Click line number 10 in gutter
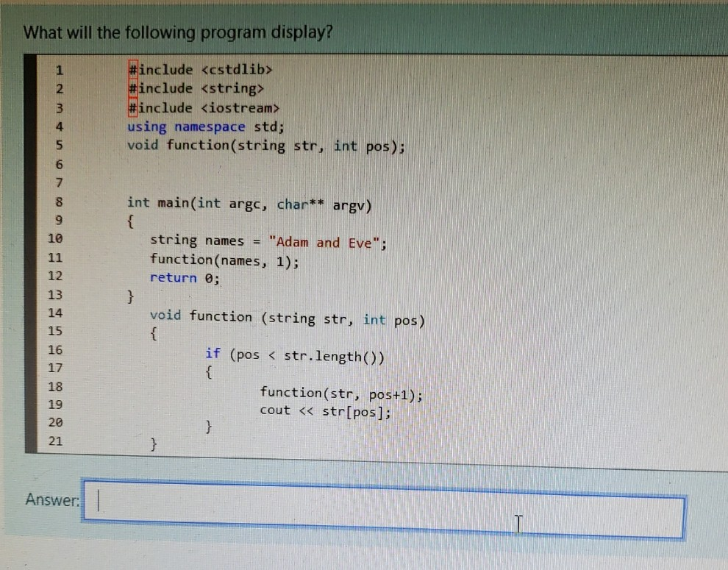This screenshot has width=728, height=570. pyautogui.click(x=55, y=238)
